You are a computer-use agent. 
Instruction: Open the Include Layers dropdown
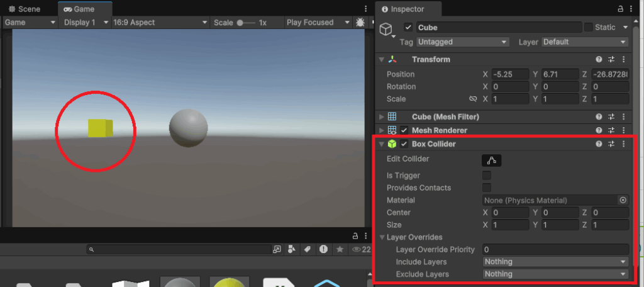tap(556, 262)
